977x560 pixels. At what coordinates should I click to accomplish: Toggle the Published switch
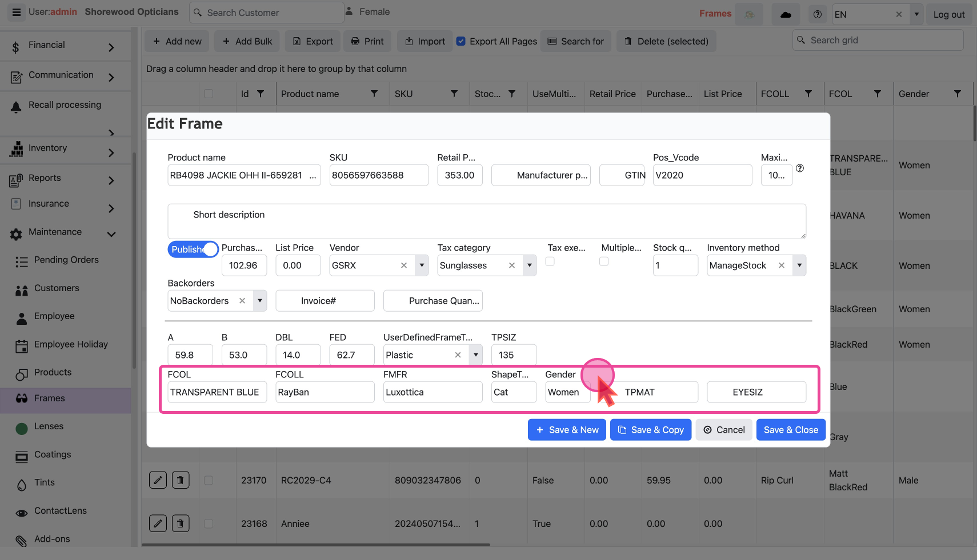pyautogui.click(x=193, y=249)
